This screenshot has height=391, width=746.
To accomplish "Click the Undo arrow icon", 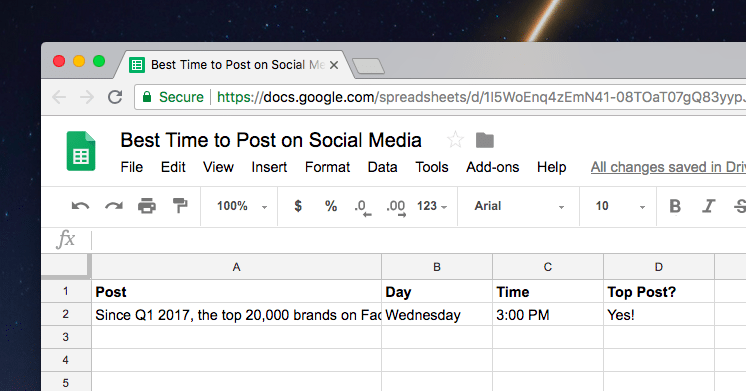I will (80, 206).
